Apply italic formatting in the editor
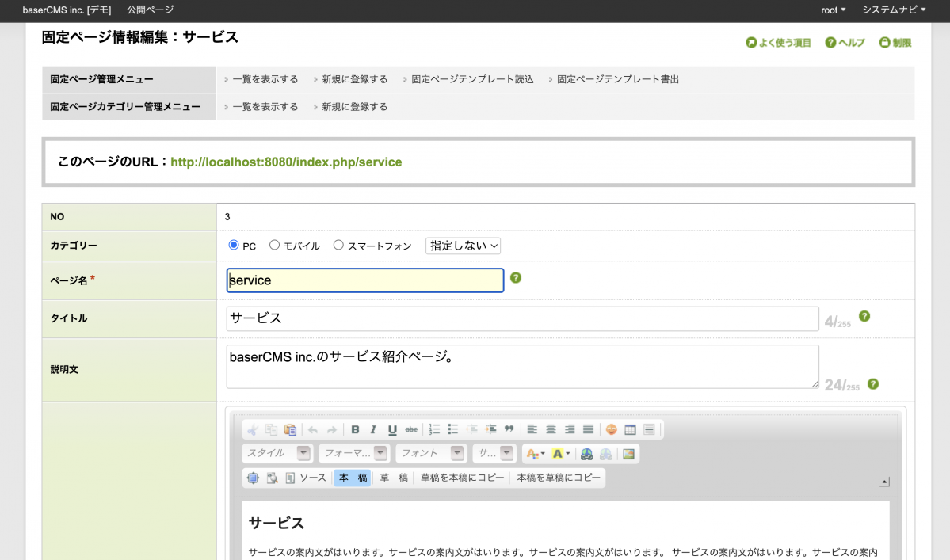The image size is (950, 560). (373, 429)
